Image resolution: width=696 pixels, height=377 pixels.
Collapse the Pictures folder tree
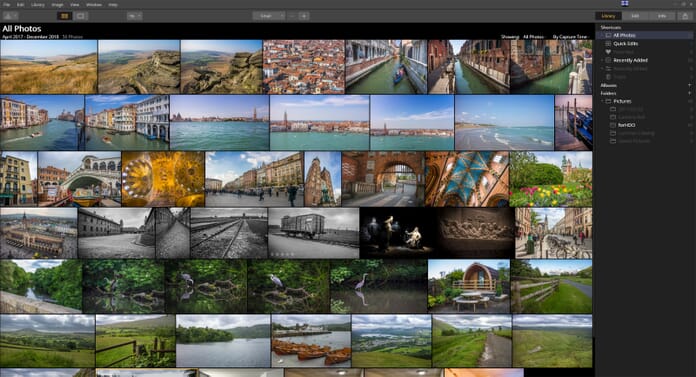coord(602,101)
